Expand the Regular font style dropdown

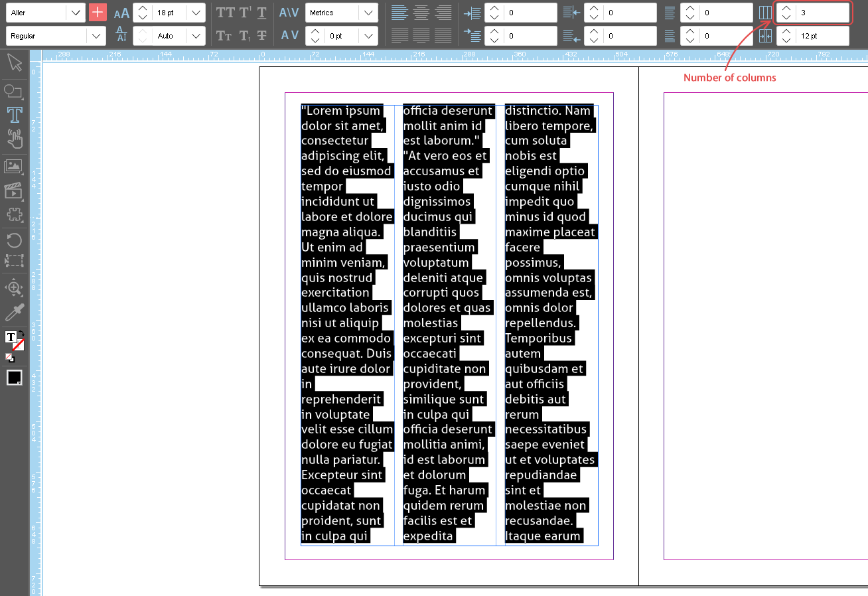(96, 36)
